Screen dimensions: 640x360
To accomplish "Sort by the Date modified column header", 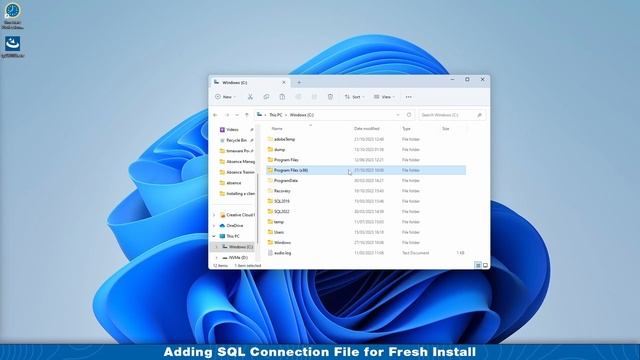I will coord(367,129).
